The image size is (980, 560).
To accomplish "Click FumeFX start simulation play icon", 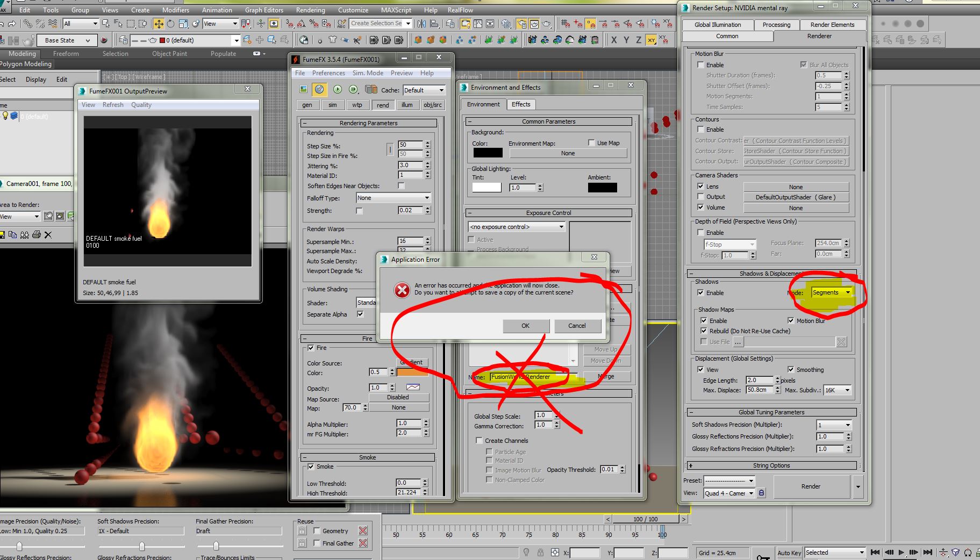I will [x=337, y=89].
